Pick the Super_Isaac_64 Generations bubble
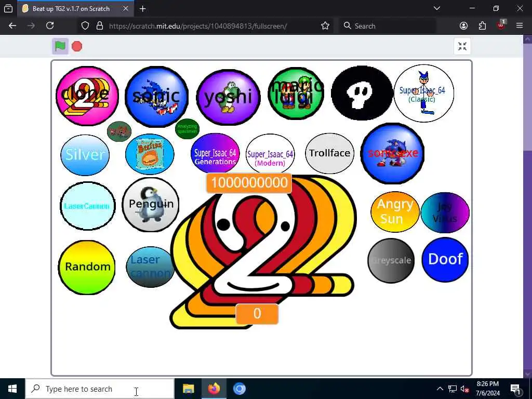 [x=215, y=154]
